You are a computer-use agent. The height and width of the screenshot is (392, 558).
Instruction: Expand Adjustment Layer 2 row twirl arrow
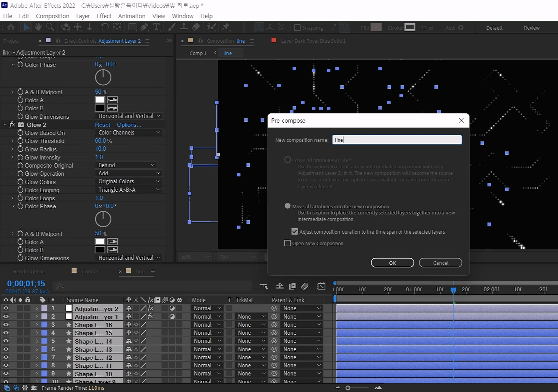click(37, 308)
